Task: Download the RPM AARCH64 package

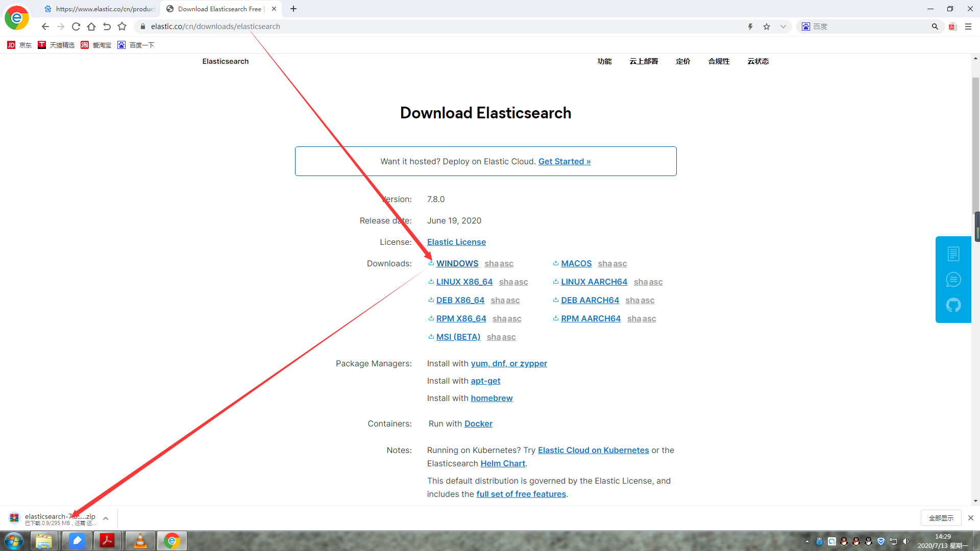Action: point(591,318)
